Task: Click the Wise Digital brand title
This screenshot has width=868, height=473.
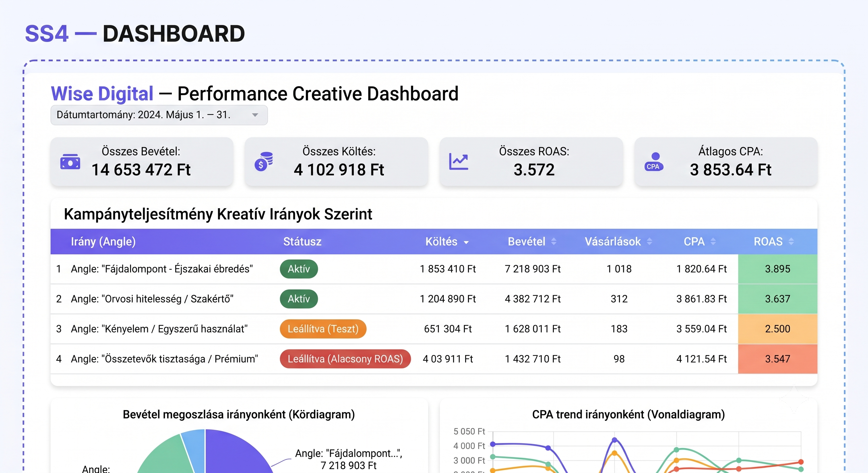Action: [102, 94]
